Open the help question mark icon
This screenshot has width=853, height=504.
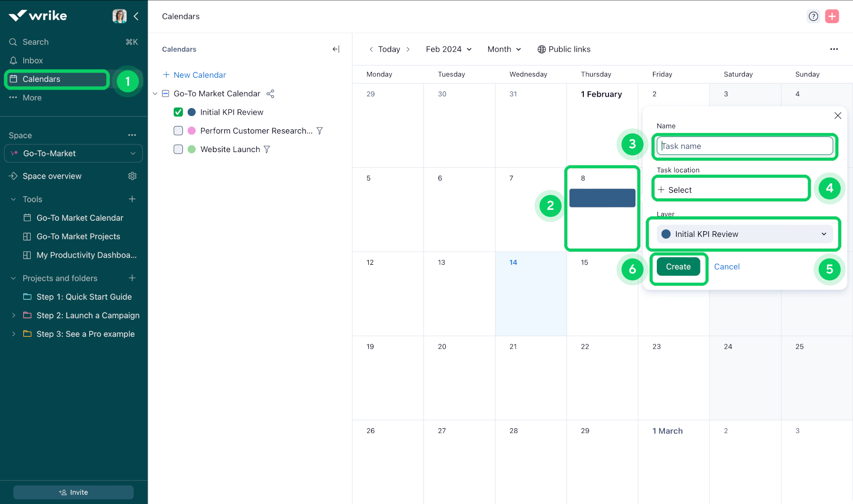point(813,16)
